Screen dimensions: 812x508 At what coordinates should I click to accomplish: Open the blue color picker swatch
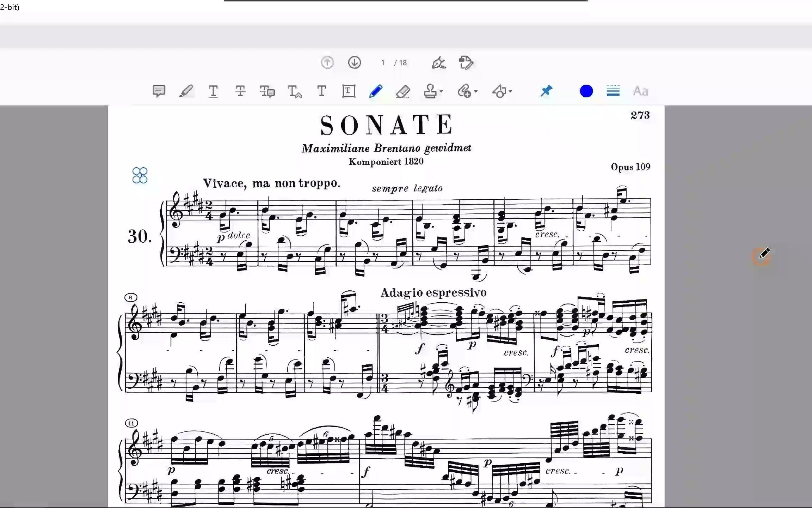point(586,91)
